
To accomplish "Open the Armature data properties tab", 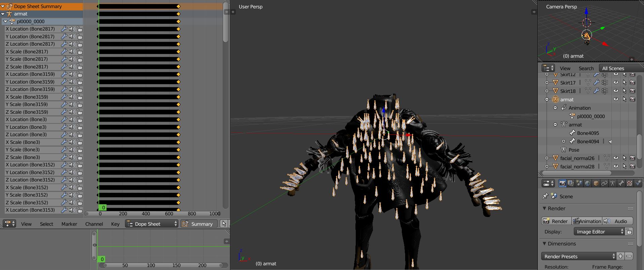I will pos(612,183).
